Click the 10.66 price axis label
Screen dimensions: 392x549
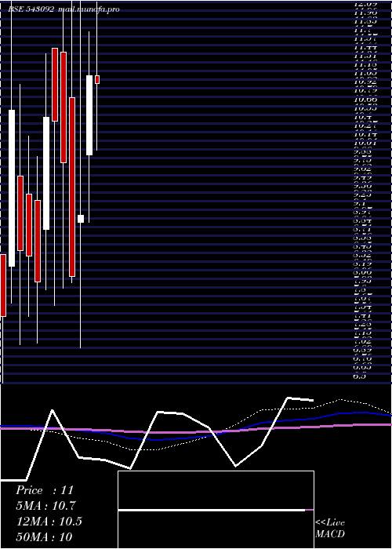(366, 100)
